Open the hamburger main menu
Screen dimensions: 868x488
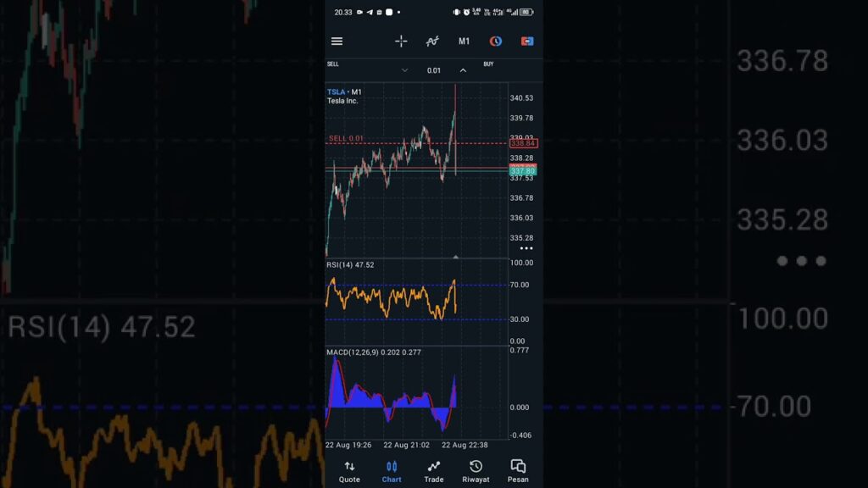[x=337, y=42]
